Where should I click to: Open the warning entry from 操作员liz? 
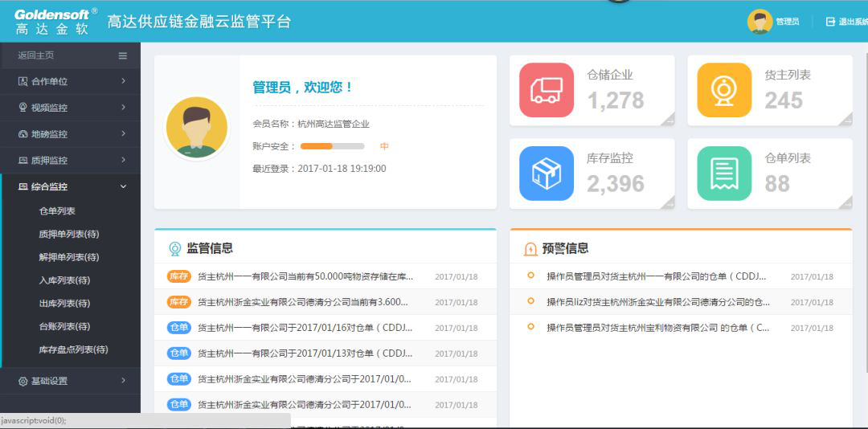pyautogui.click(x=657, y=302)
